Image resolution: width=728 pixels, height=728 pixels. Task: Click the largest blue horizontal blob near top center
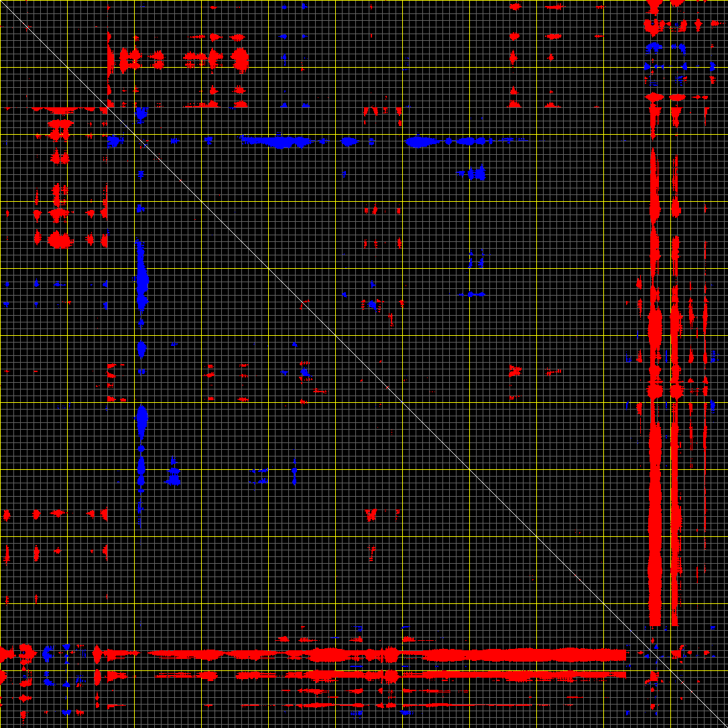[x=280, y=141]
